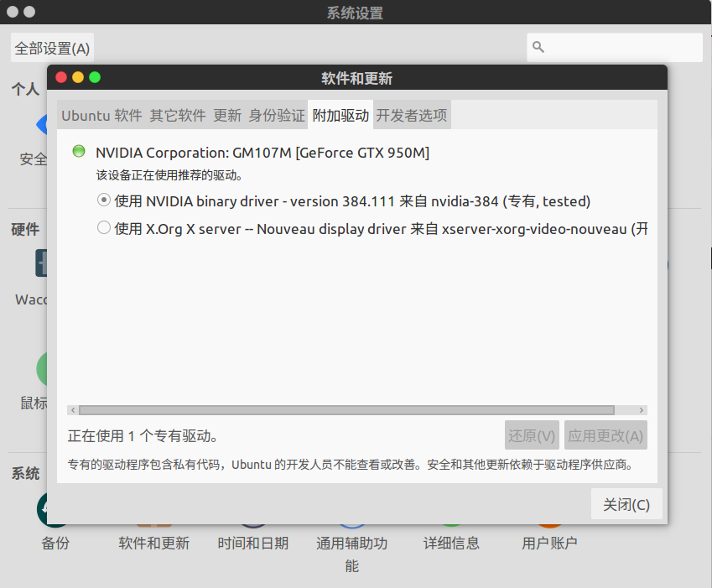Viewport: 712px width, 588px height.
Task: Open the 其它软件 tab
Action: click(178, 115)
